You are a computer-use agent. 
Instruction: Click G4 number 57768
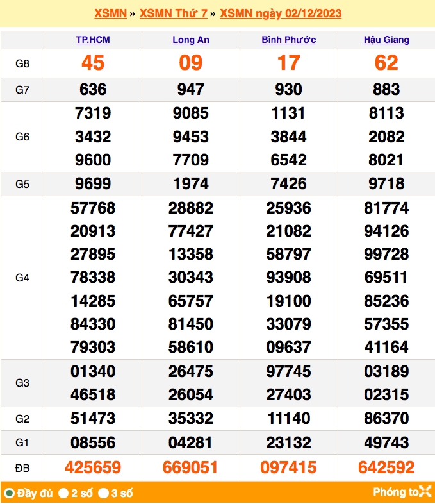[x=93, y=208]
